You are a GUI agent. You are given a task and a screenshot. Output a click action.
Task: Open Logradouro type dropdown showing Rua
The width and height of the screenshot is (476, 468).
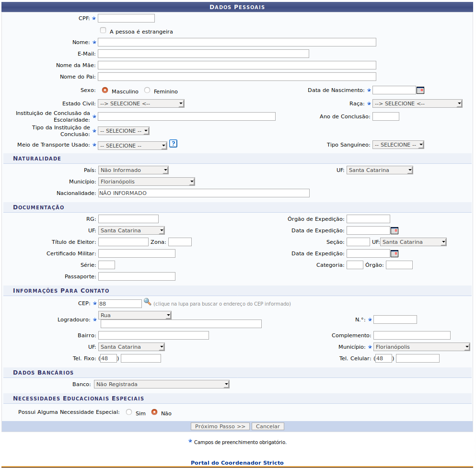pyautogui.click(x=135, y=315)
